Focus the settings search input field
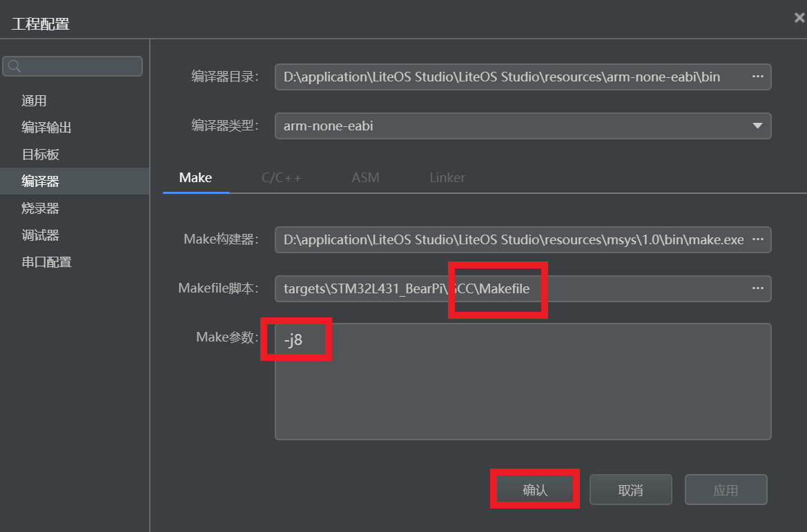This screenshot has width=807, height=532. coord(72,66)
